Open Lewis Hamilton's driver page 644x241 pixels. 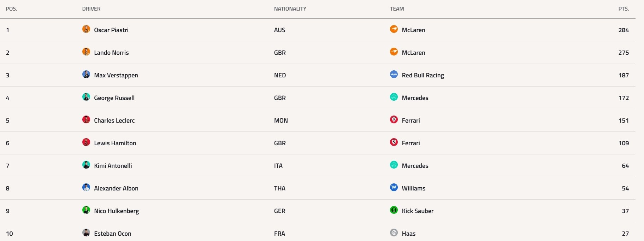pos(115,143)
